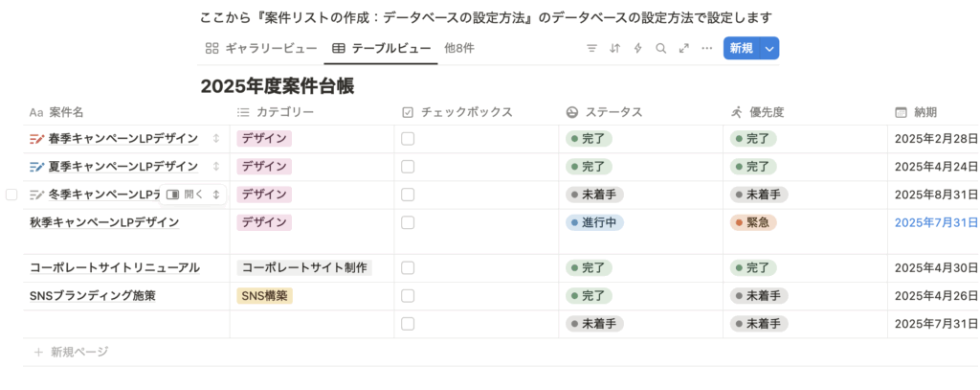Open the filter icon in the database toolbar
980x390 pixels.
pos(591,48)
